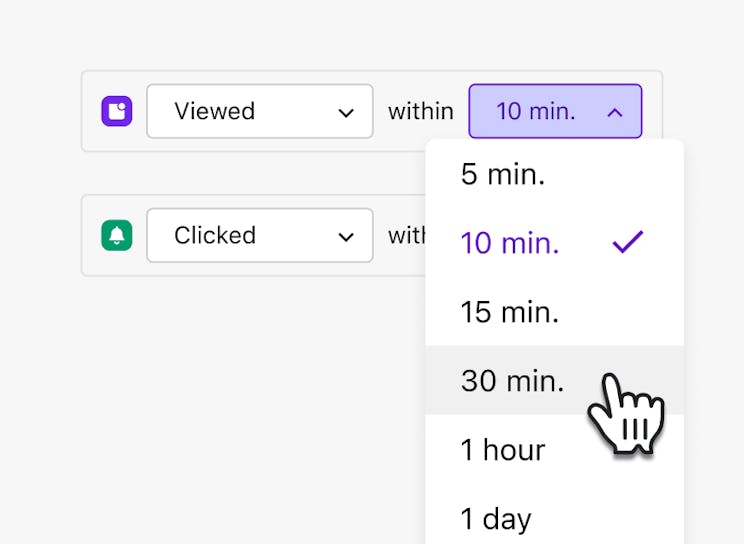This screenshot has height=544, width=744.
Task: Pick the 30 min. option
Action: (x=554, y=381)
